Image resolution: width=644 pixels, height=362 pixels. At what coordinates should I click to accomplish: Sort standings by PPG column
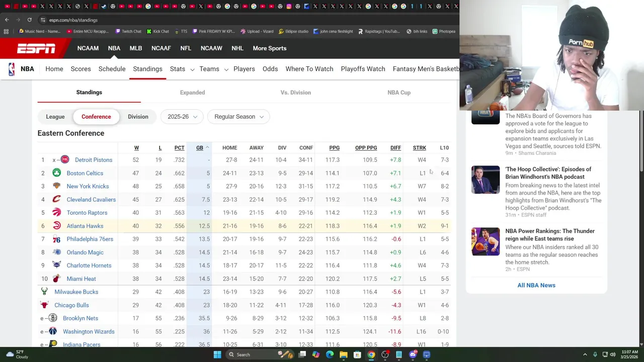pyautogui.click(x=334, y=148)
